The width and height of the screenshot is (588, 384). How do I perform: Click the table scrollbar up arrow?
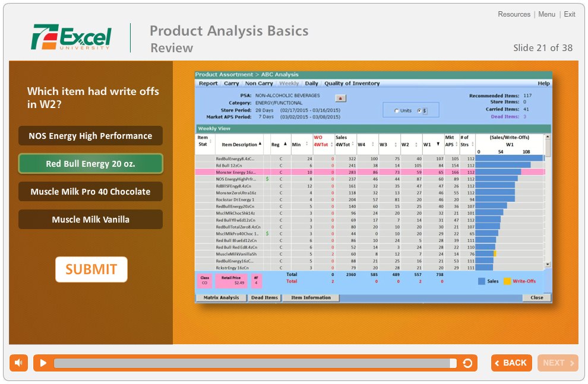pyautogui.click(x=548, y=137)
